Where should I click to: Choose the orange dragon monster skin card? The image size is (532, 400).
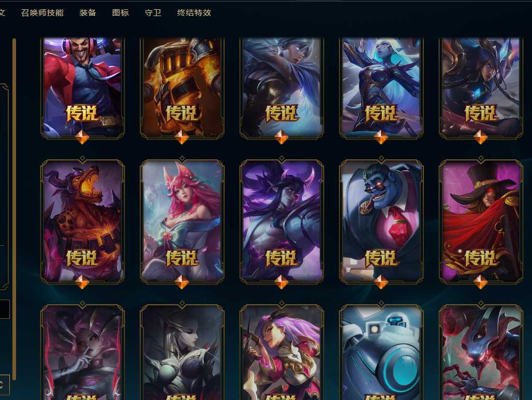coord(82,221)
